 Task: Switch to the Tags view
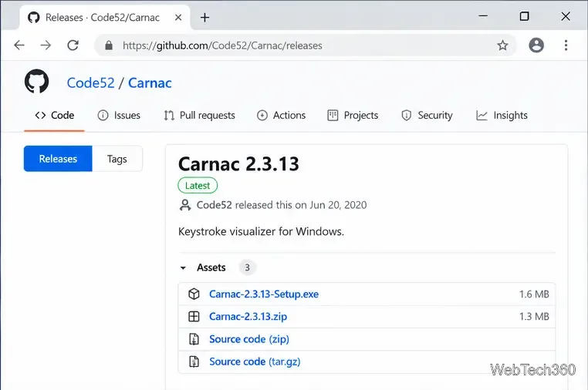coord(117,159)
